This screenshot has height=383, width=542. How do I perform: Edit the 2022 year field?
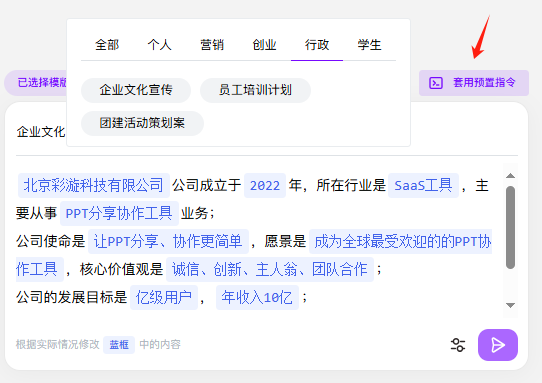pyautogui.click(x=265, y=186)
